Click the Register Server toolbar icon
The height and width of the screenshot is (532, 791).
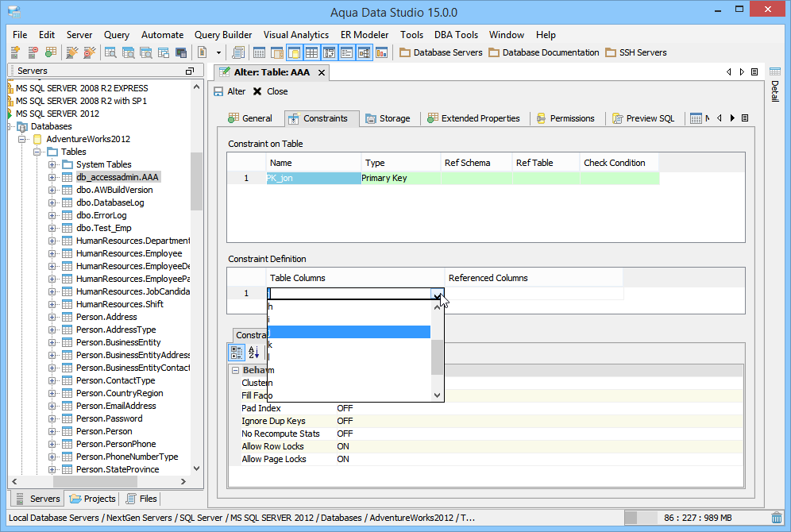click(16, 52)
